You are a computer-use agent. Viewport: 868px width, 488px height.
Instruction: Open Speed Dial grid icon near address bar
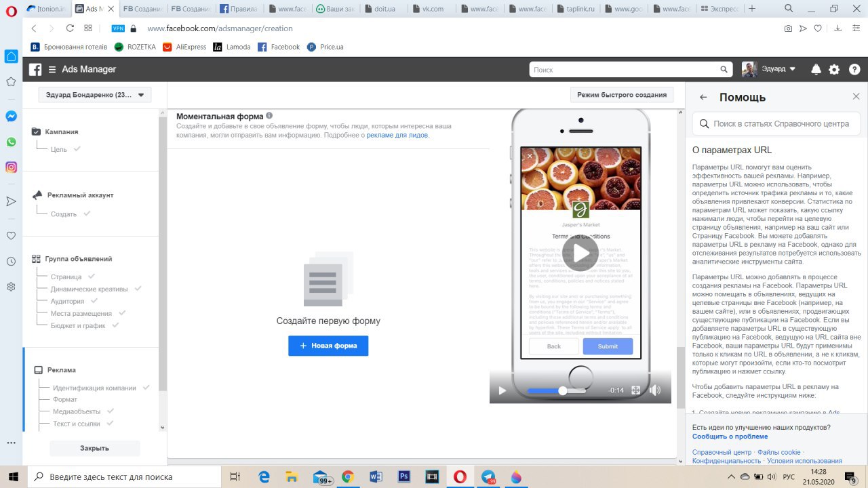[x=88, y=28]
